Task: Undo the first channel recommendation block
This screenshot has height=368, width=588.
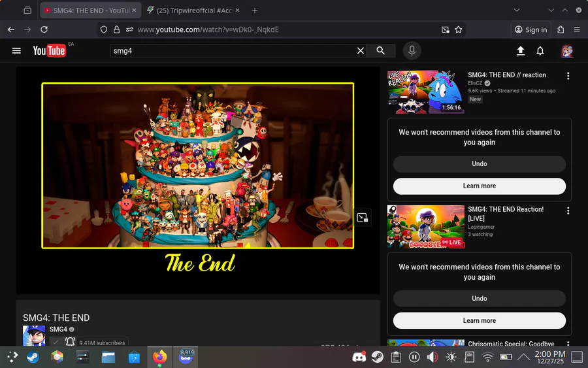Action: point(480,164)
